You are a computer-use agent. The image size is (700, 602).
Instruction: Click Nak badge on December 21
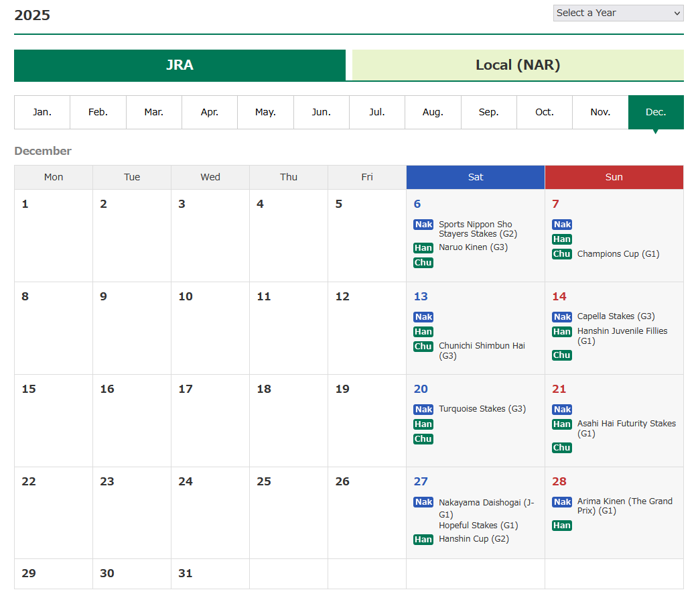562,410
